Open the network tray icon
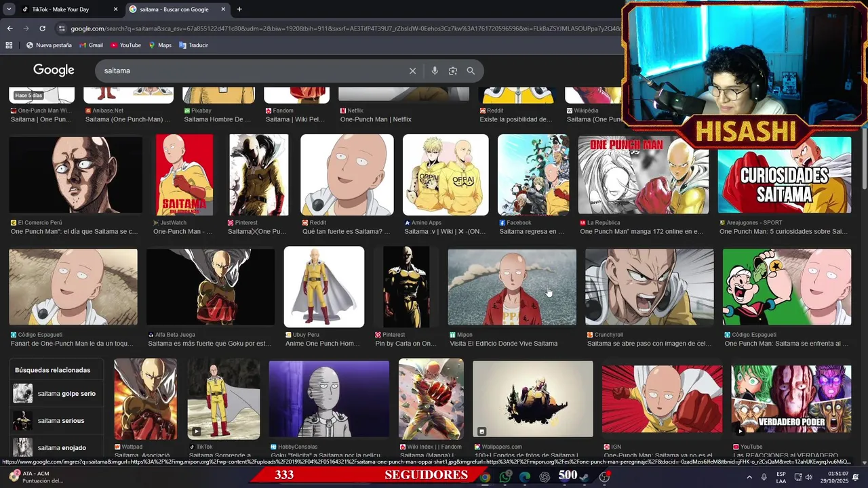The height and width of the screenshot is (488, 868). 798,477
